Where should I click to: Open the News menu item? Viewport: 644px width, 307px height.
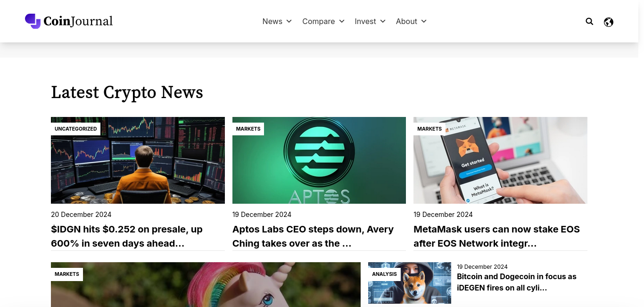tap(272, 21)
